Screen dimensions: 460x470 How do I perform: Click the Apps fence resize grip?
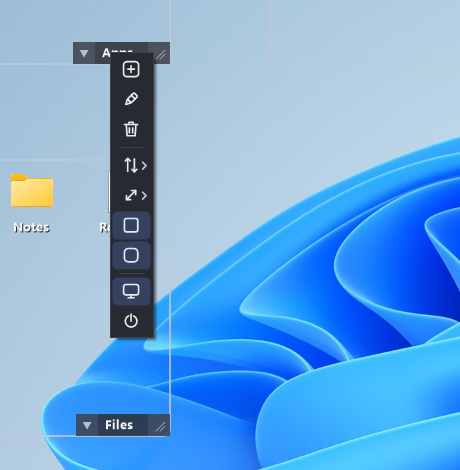[161, 53]
